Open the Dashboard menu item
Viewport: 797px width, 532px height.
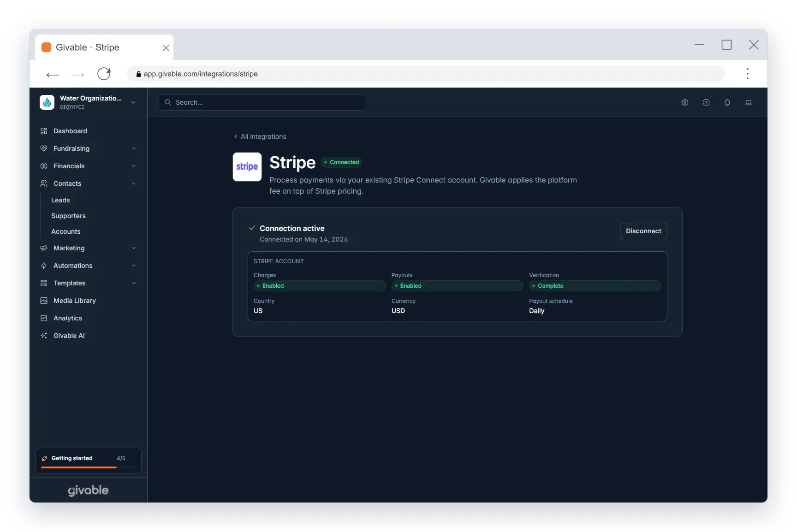click(x=89, y=131)
